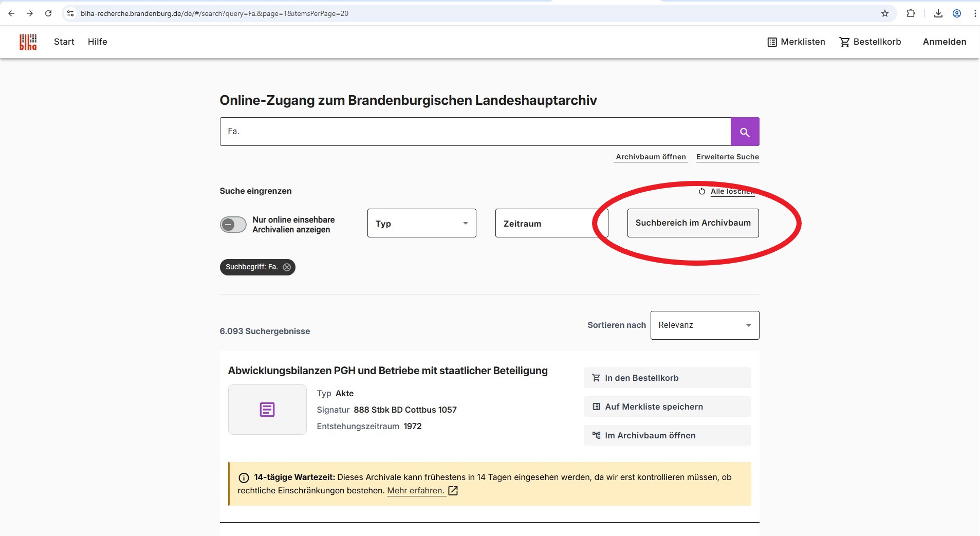Open the 'Typ' filter dropdown
This screenshot has height=536, width=980.
tap(421, 223)
